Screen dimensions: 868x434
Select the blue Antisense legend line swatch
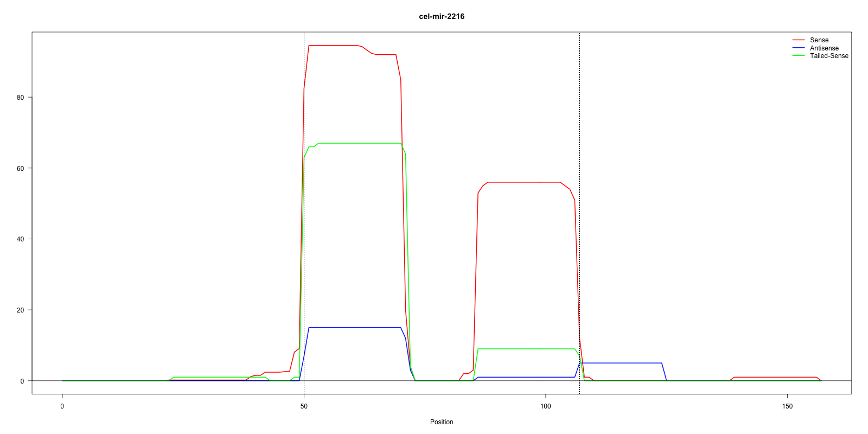pos(798,48)
